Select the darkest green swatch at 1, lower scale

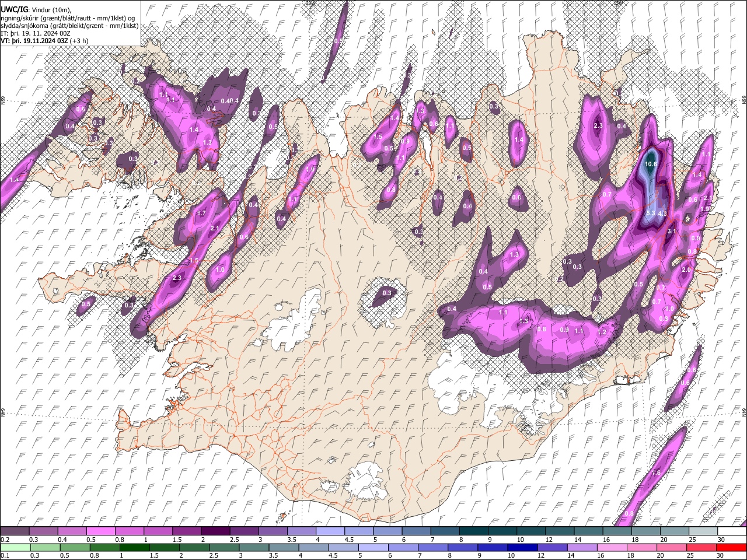coord(134,547)
